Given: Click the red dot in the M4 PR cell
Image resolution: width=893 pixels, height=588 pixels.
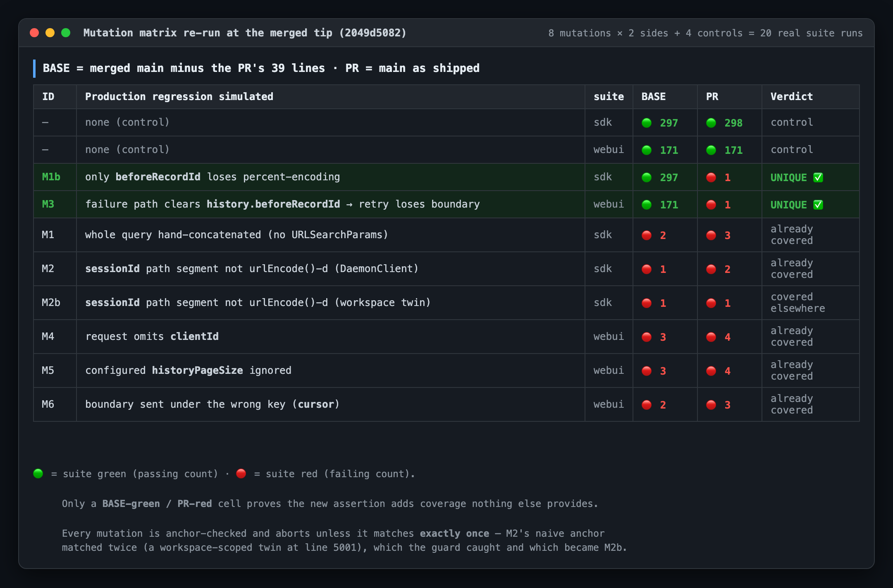Looking at the screenshot, I should coord(711,337).
